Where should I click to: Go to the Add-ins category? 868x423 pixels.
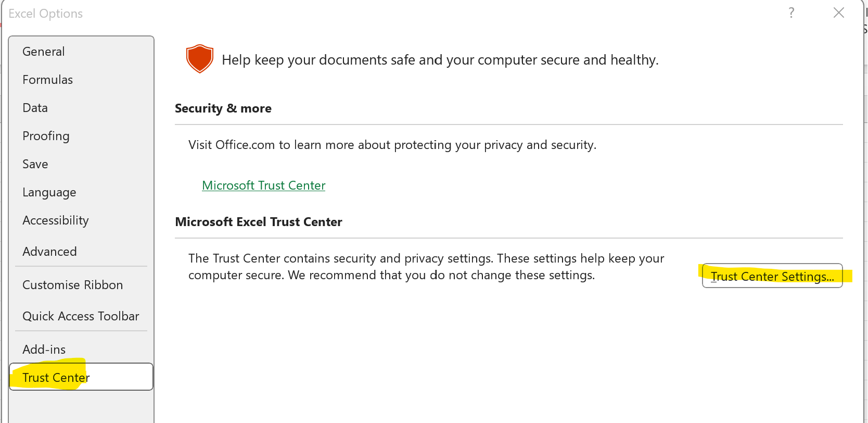tap(44, 350)
